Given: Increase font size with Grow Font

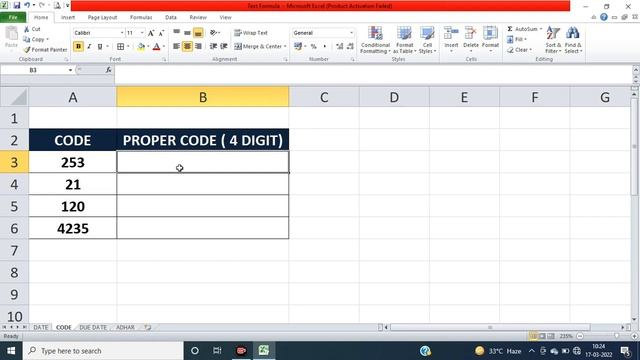Looking at the screenshot, I should click(x=151, y=33).
